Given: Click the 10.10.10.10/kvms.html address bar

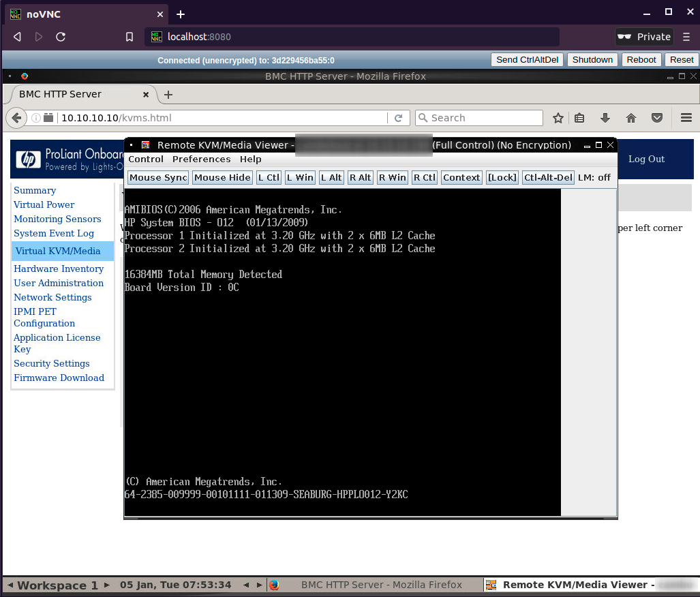Looking at the screenshot, I should [x=223, y=118].
